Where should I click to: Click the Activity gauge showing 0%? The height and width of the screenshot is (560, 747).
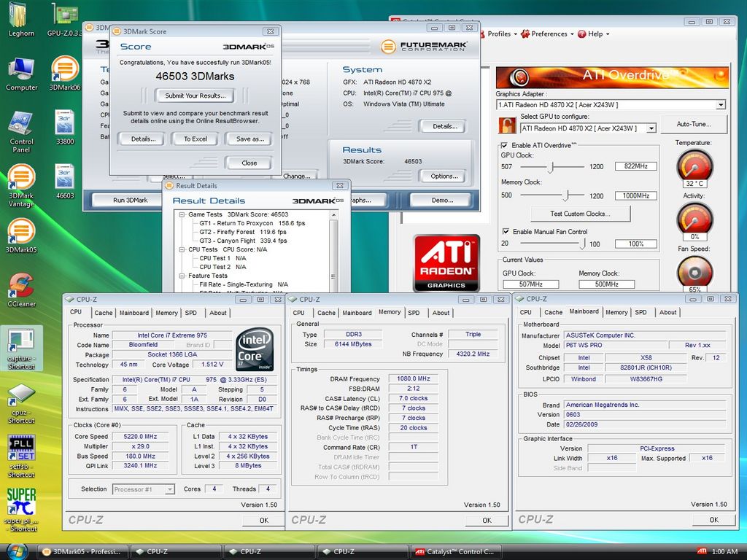pos(694,221)
